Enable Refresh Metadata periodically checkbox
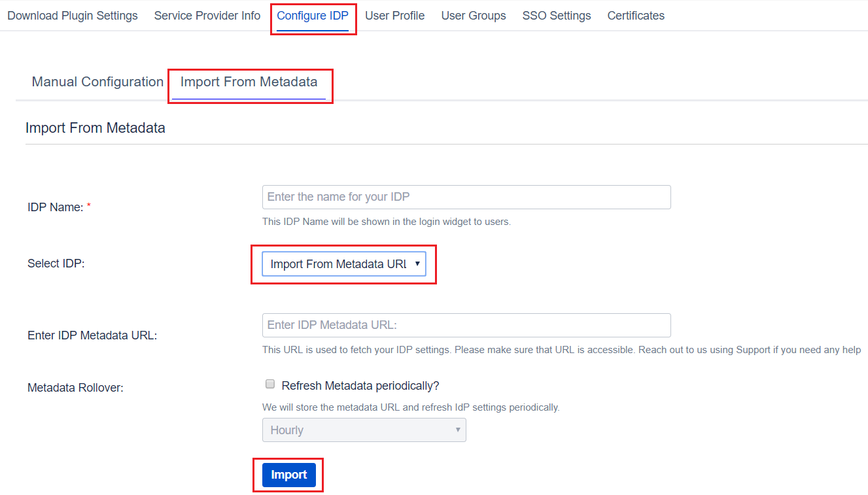The width and height of the screenshot is (868, 495). tap(270, 384)
